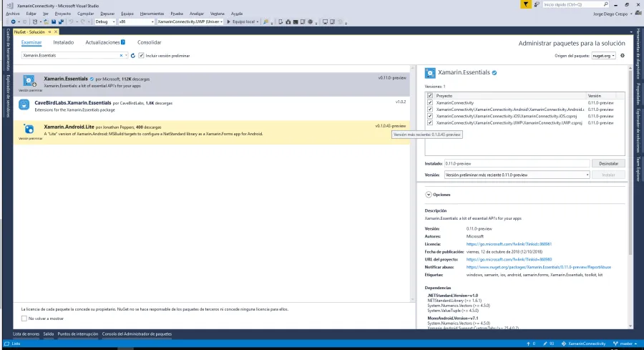Click the Redo arrow icon
The image size is (644, 350).
(x=82, y=21)
